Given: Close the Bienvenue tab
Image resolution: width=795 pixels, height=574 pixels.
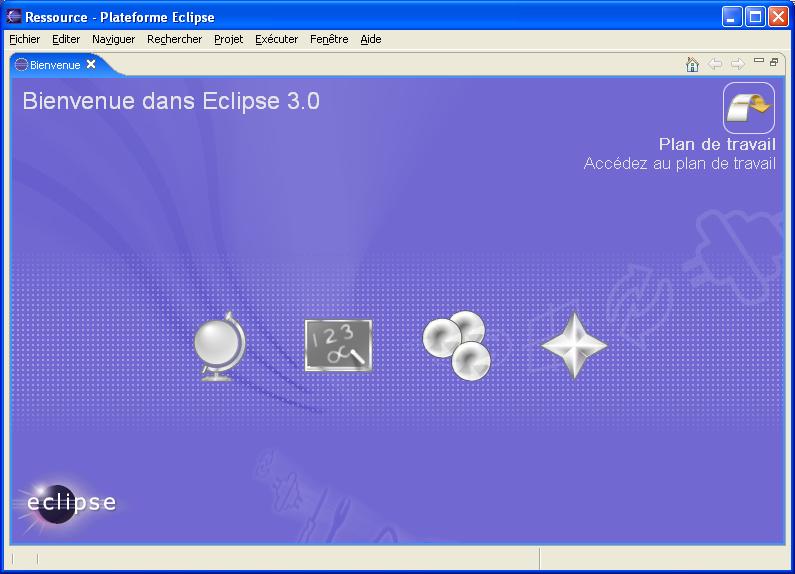Looking at the screenshot, I should [91, 64].
